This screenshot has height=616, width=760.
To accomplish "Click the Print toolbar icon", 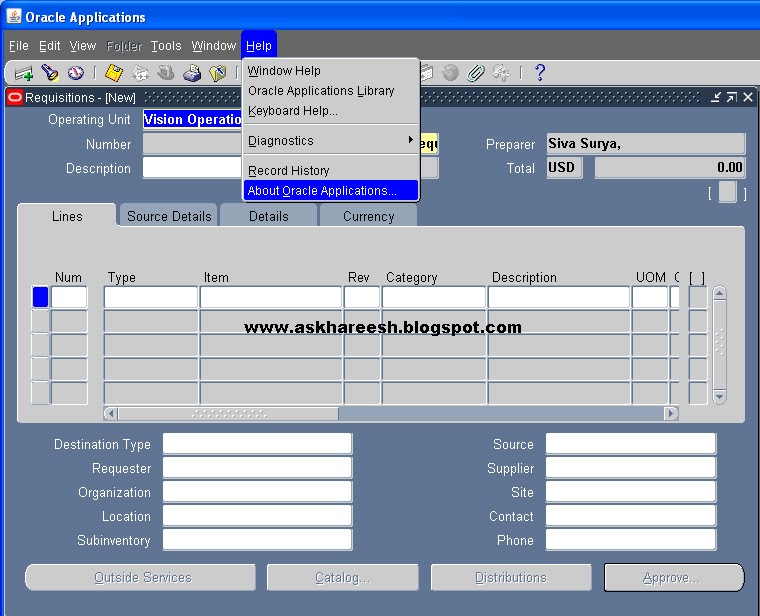I will [x=192, y=73].
